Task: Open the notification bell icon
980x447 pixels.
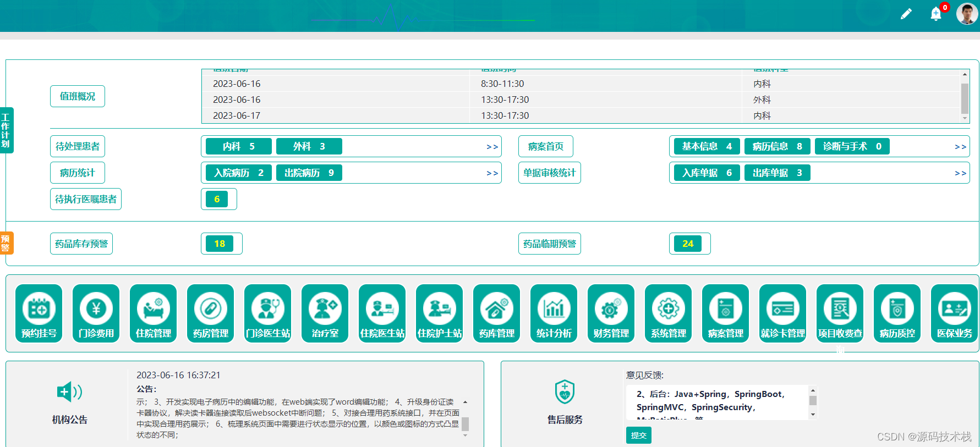Action: [936, 14]
